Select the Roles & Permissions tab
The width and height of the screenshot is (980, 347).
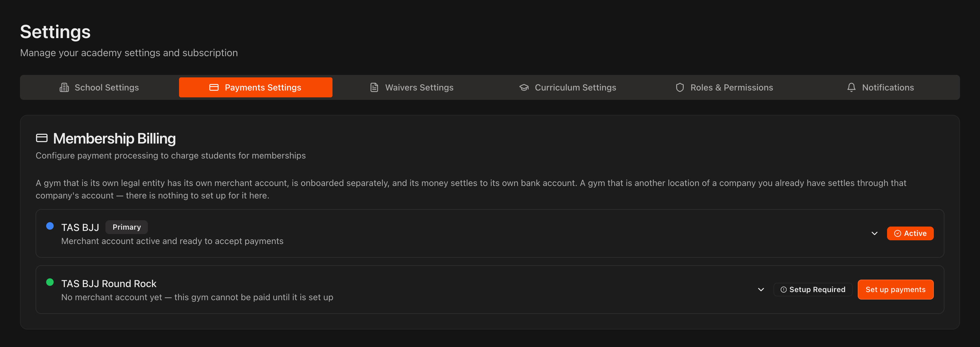point(724,87)
